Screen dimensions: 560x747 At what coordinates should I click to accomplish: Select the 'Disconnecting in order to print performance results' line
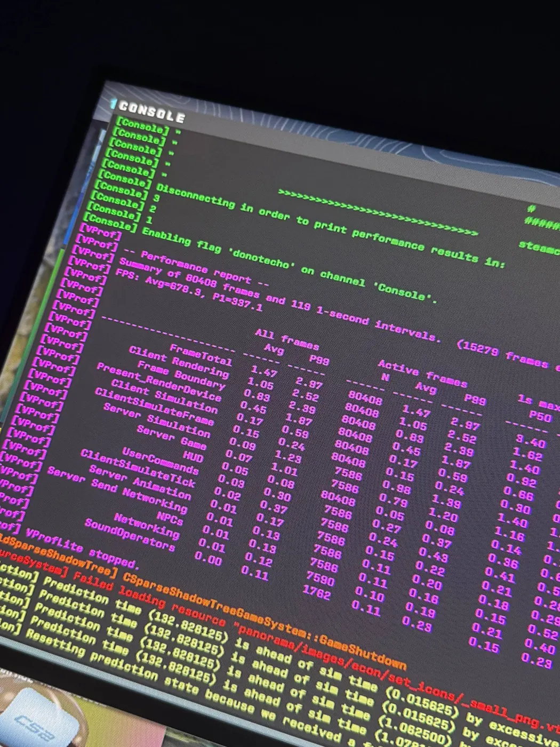pos(331,226)
